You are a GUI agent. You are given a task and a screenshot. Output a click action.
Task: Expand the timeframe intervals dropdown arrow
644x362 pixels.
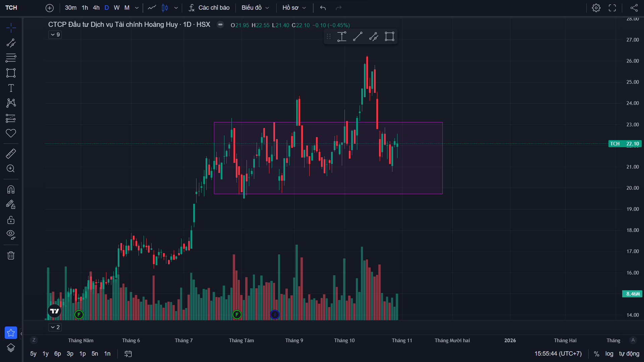coord(137,8)
